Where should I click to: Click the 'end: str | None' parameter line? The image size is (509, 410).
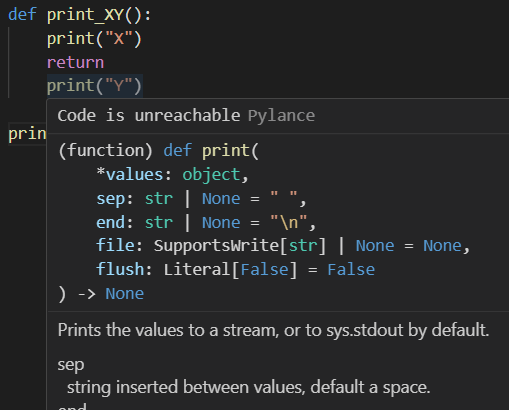click(206, 222)
